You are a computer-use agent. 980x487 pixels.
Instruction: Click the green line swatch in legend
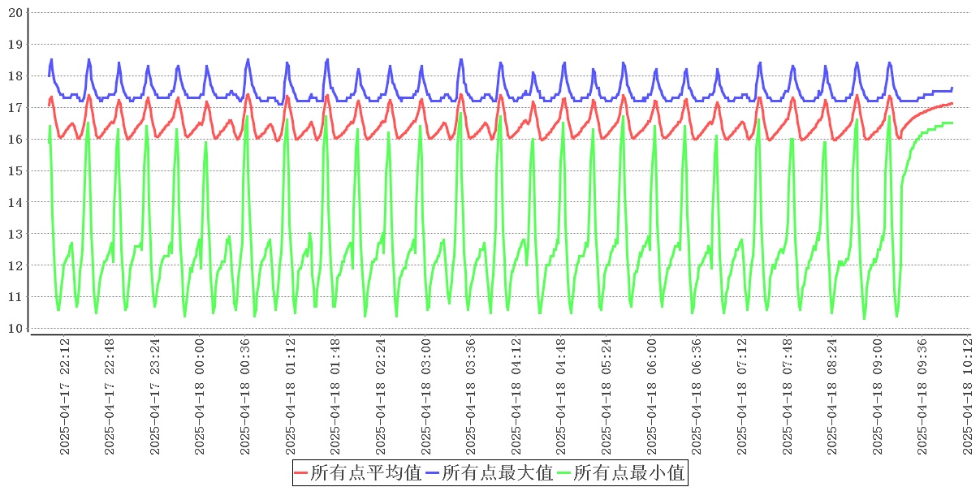[564, 472]
